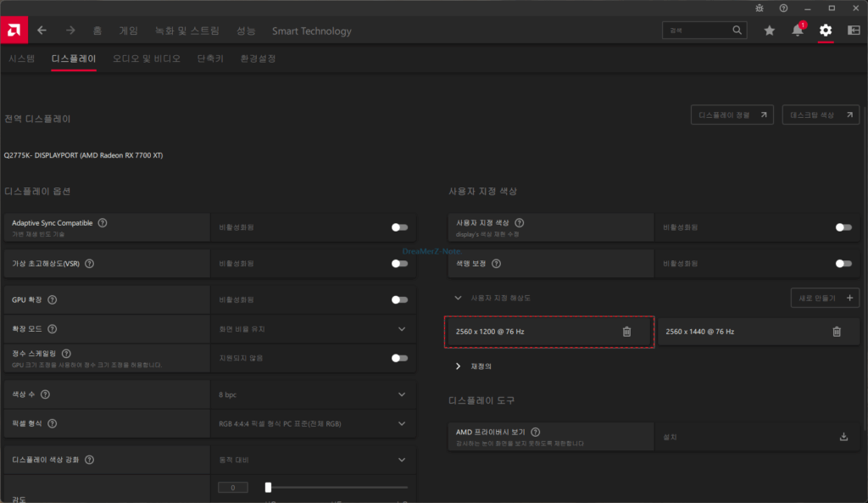Image resolution: width=868 pixels, height=503 pixels.
Task: Open favorites with the star icon
Action: [x=770, y=31]
